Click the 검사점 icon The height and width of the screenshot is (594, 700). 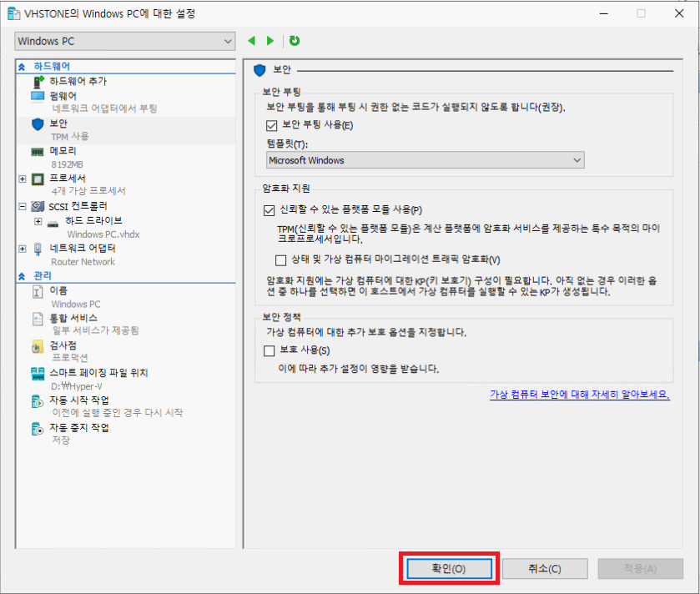pos(38,347)
